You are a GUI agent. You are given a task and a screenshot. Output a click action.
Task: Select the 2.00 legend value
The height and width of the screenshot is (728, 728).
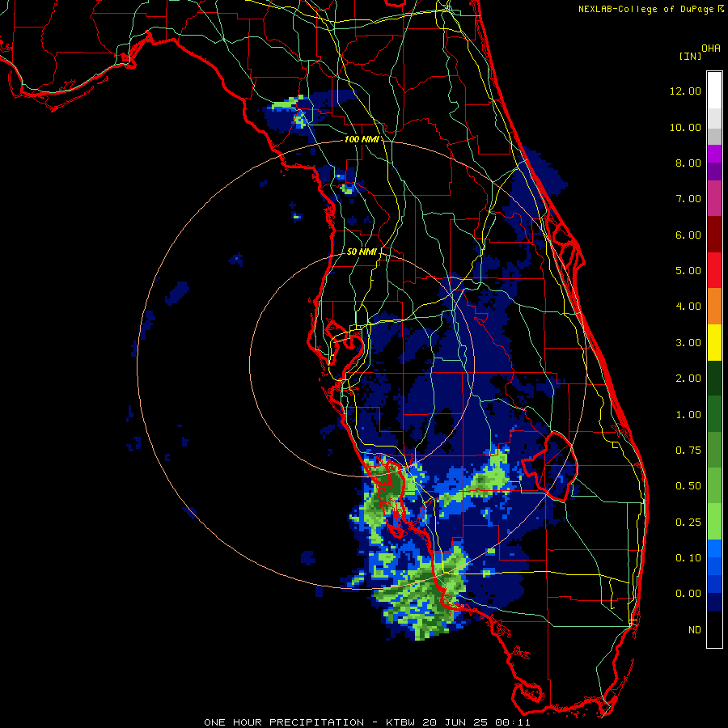click(688, 379)
